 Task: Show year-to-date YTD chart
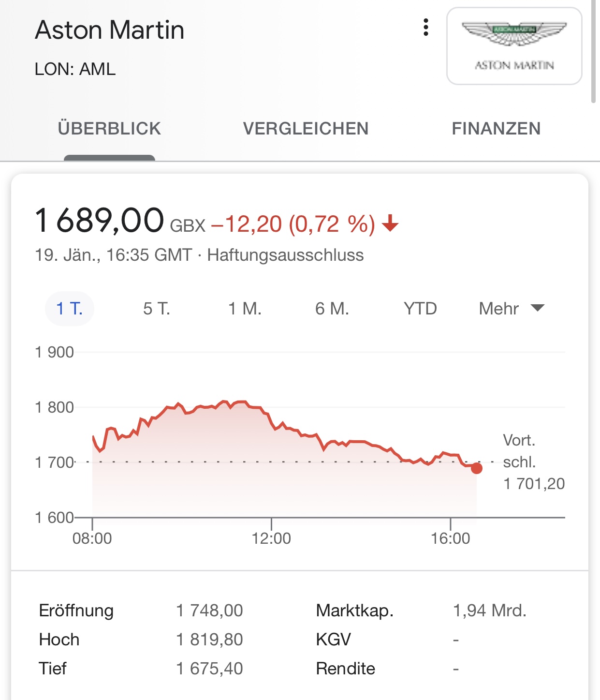420,309
